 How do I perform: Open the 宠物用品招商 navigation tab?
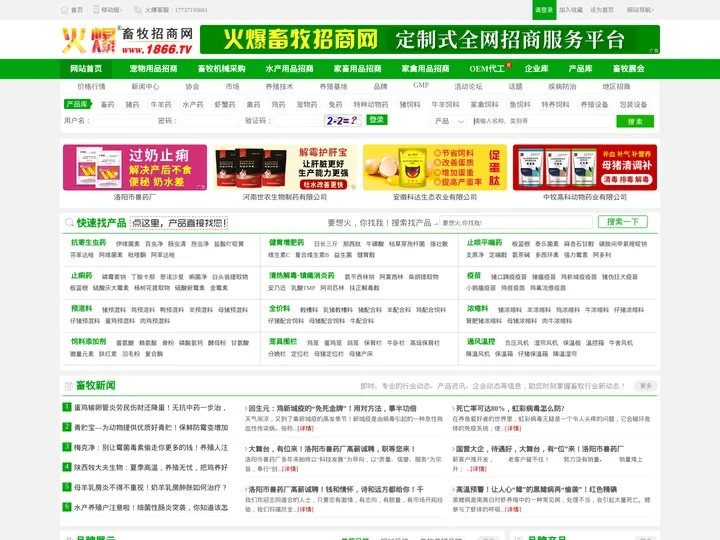pos(153,69)
